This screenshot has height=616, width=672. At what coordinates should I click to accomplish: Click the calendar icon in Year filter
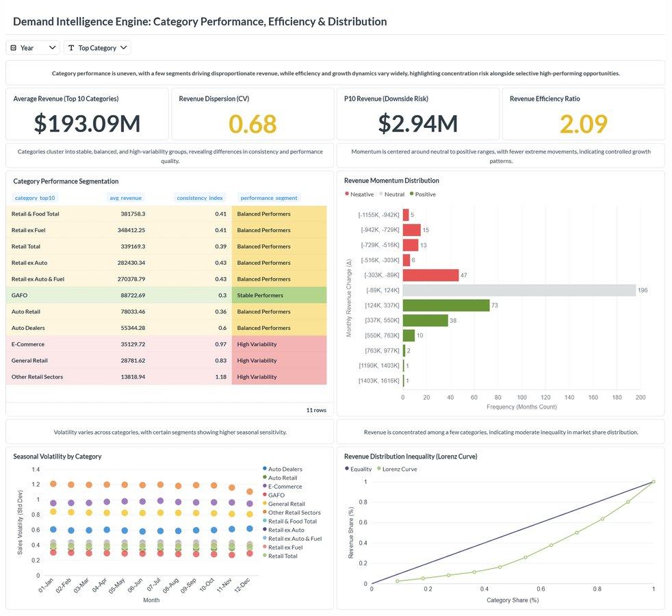pyautogui.click(x=13, y=48)
